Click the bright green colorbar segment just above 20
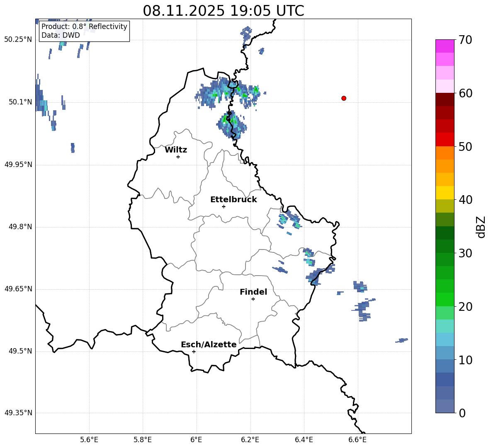This screenshot has width=491, height=448. click(445, 299)
